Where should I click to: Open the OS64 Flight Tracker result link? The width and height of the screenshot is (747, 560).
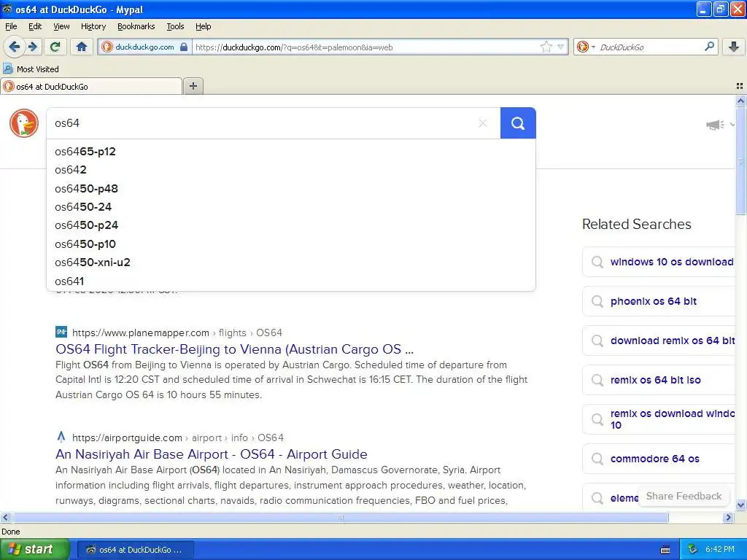(x=234, y=349)
